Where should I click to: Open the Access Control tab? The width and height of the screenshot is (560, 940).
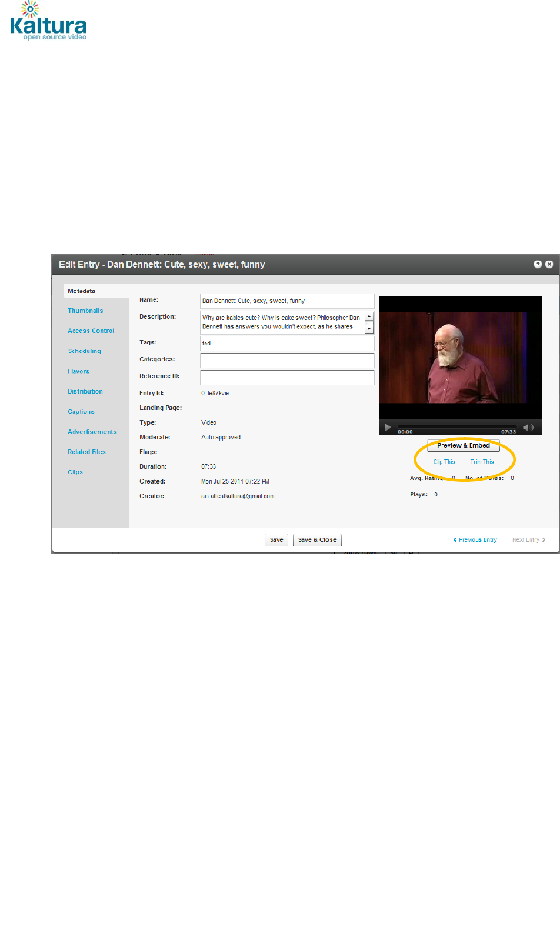[x=91, y=331]
